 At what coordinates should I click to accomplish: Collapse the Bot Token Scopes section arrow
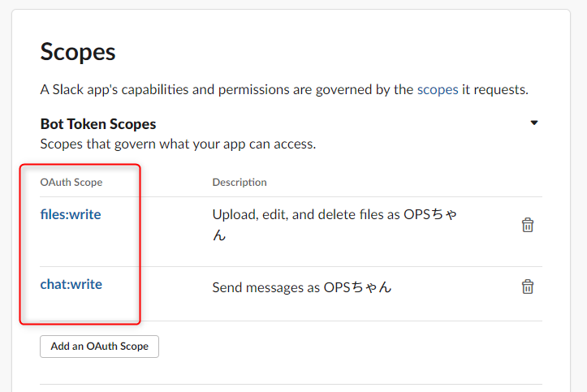click(534, 123)
